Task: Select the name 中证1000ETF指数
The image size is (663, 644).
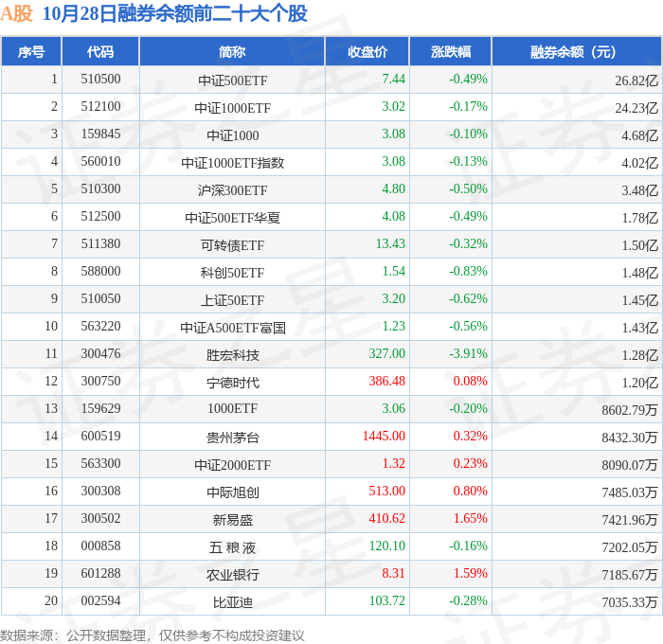Action: [x=233, y=163]
